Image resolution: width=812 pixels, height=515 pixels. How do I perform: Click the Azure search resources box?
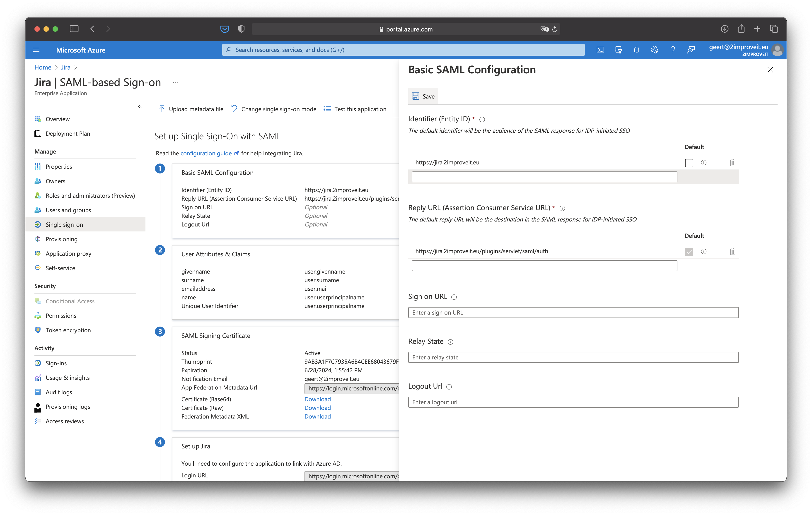point(403,50)
